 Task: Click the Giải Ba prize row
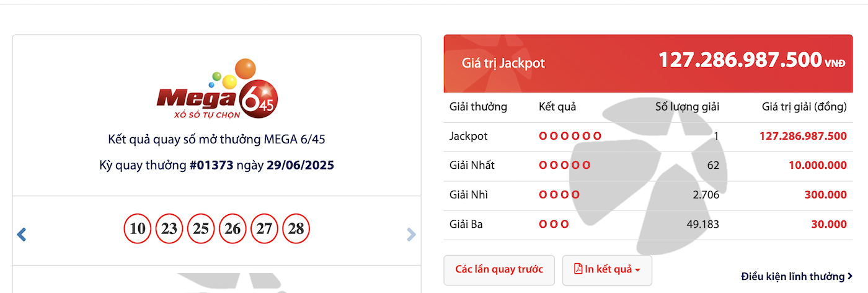coord(648,225)
